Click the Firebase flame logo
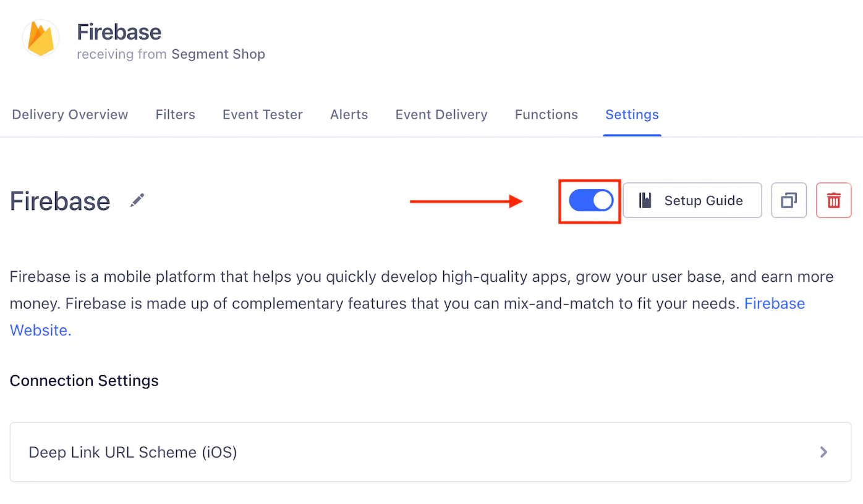The width and height of the screenshot is (863, 504). [41, 38]
